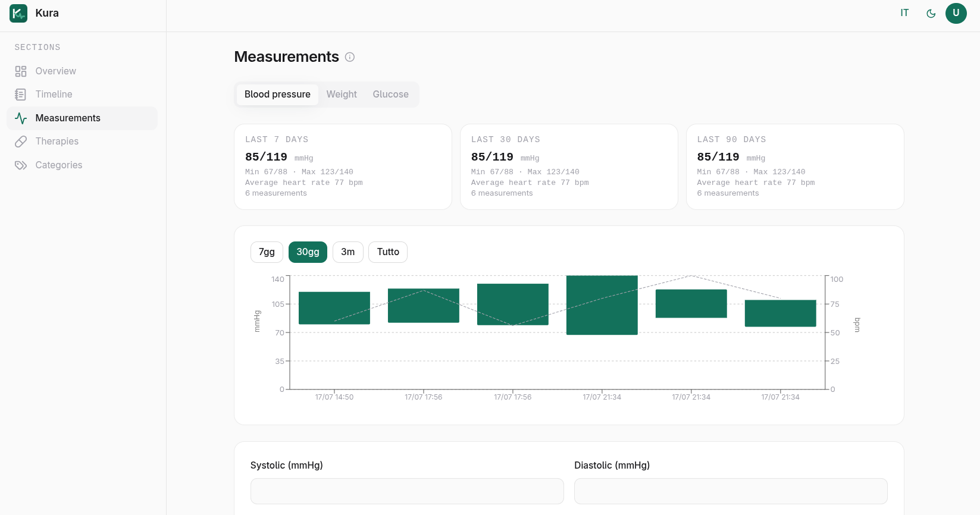Switch to the Weight tab
This screenshot has height=515, width=980.
click(x=342, y=95)
